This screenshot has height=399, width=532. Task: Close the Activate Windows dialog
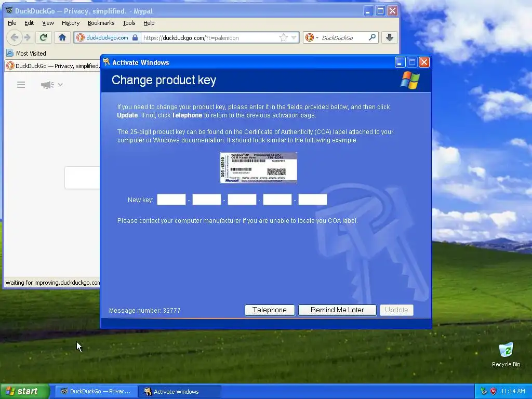click(x=424, y=62)
